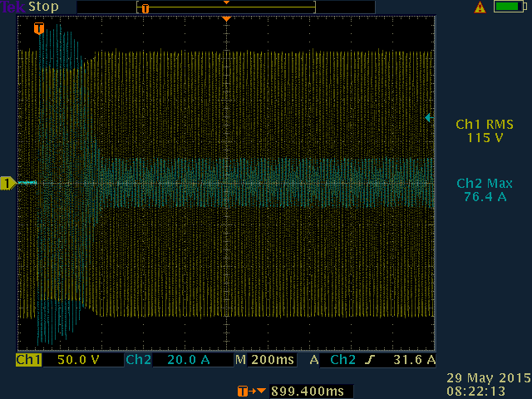
Task: Click the record length overview bar
Action: (226, 7)
